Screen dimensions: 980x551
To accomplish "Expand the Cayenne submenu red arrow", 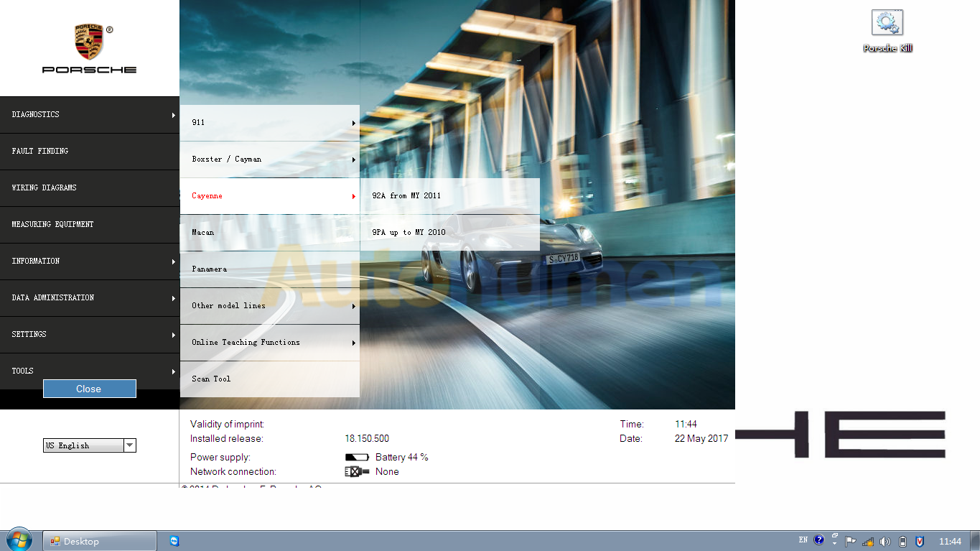I will click(353, 197).
